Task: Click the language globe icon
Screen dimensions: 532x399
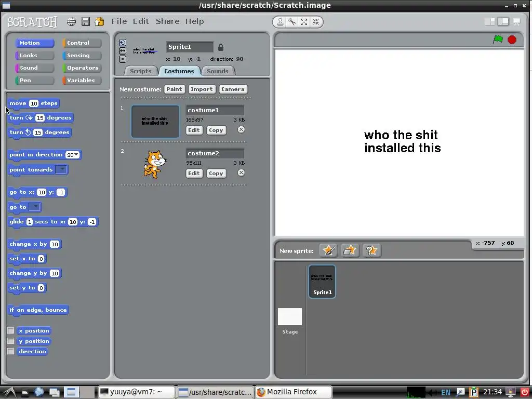Action: tap(71, 22)
